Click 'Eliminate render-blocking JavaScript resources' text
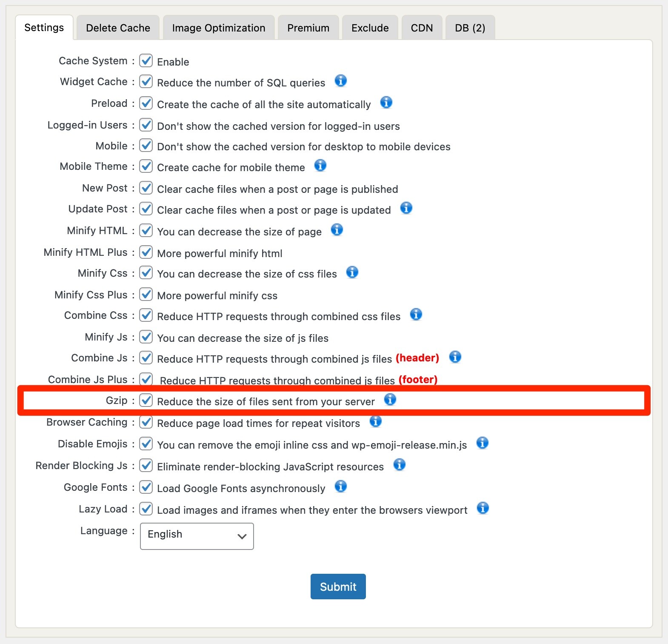668x644 pixels. pyautogui.click(x=271, y=467)
